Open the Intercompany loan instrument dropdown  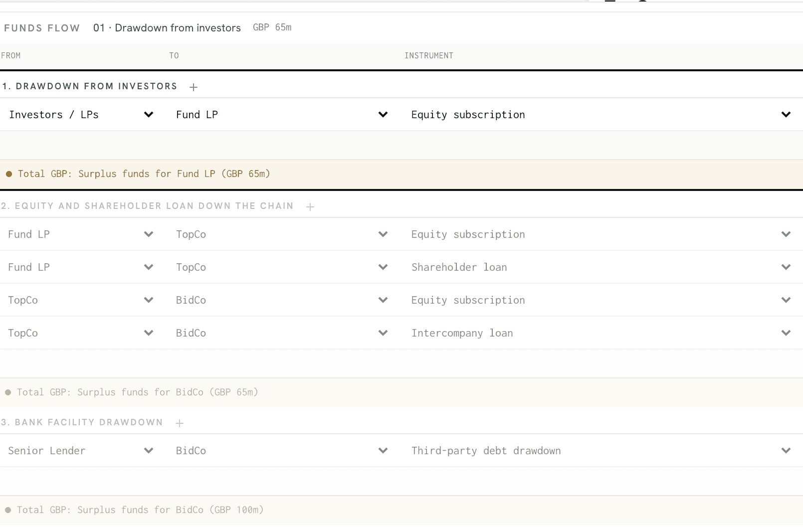coord(601,333)
